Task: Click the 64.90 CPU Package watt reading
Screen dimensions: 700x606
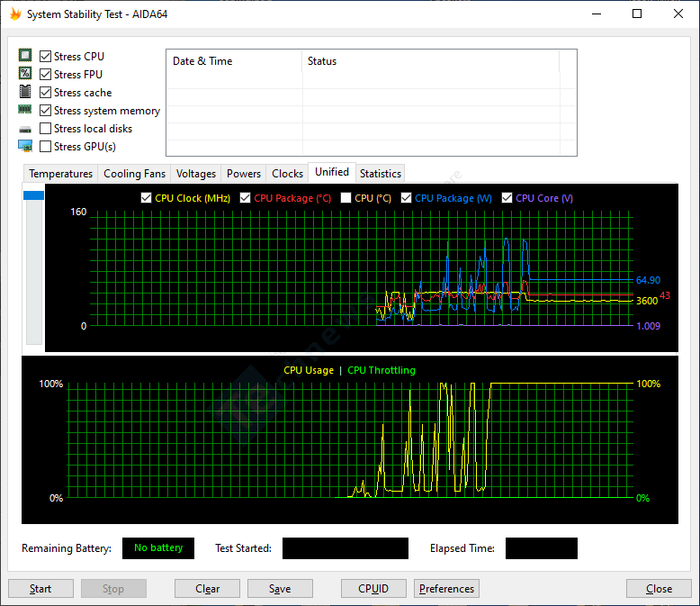Action: [648, 280]
